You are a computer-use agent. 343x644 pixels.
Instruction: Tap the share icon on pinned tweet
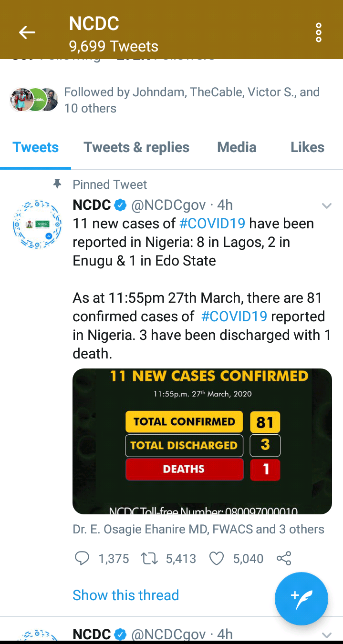click(284, 558)
